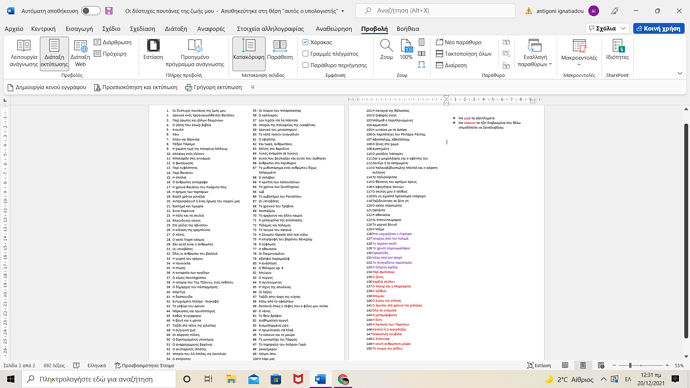690x388 pixels.
Task: Select Print layout view (Διάταξη εκτύπωσης)
Action: point(54,53)
